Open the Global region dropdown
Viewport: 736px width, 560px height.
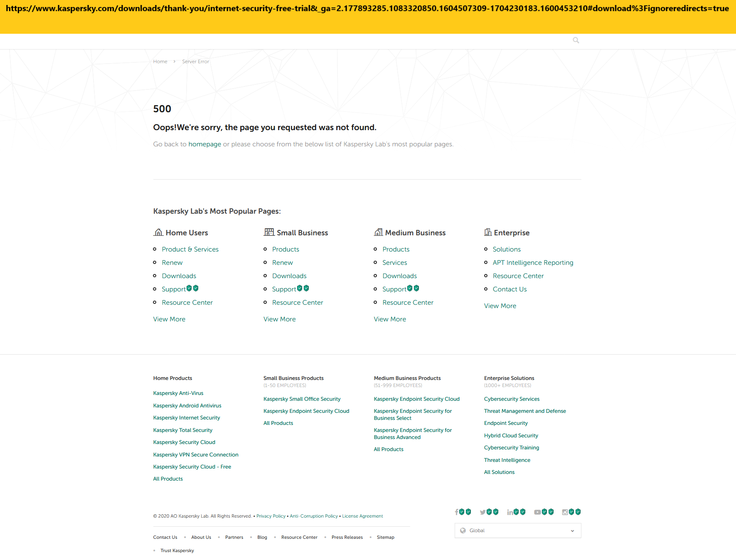click(x=518, y=530)
